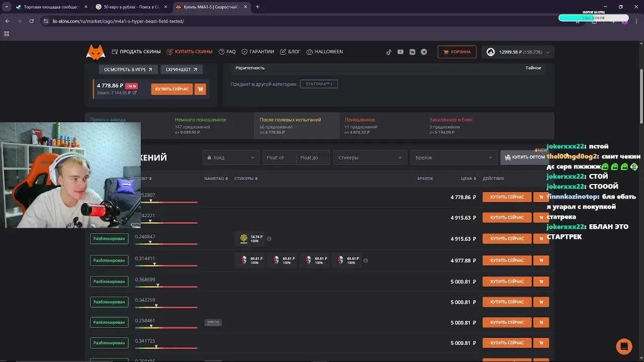
Task: Select the 14.74 ₽ yellow sticker thumbnail
Action: pyautogui.click(x=244, y=239)
